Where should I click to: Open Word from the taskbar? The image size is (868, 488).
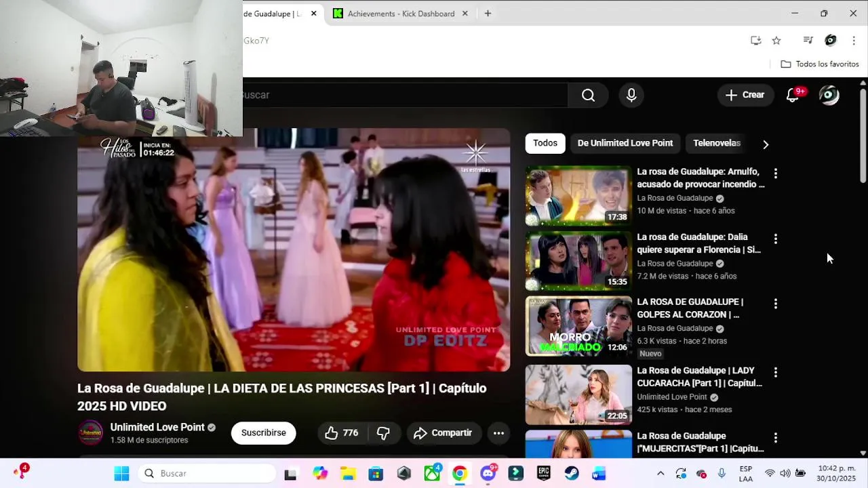tap(599, 473)
